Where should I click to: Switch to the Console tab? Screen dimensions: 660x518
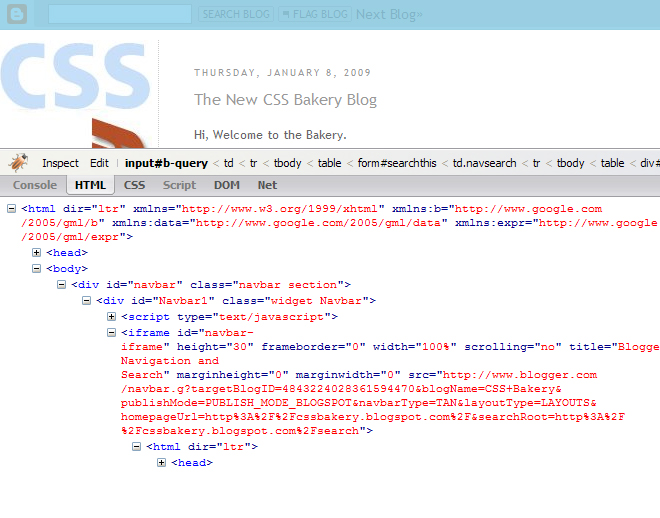click(35, 185)
